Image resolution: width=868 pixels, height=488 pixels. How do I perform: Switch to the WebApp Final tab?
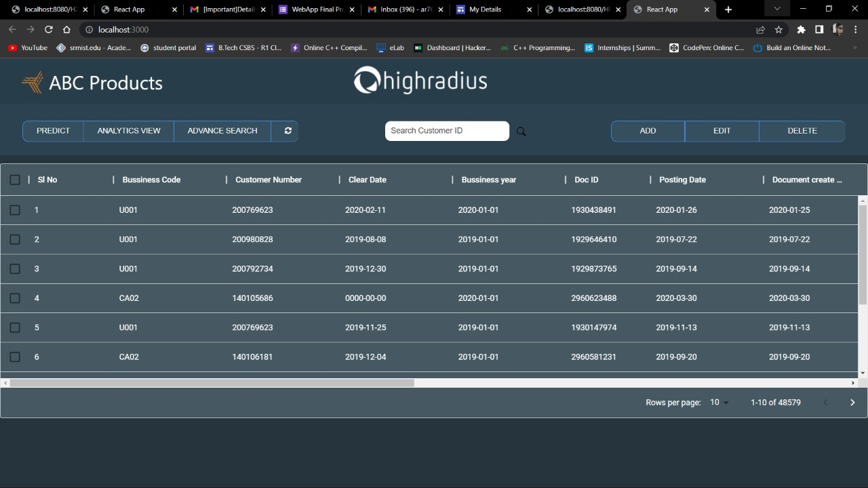coord(313,9)
